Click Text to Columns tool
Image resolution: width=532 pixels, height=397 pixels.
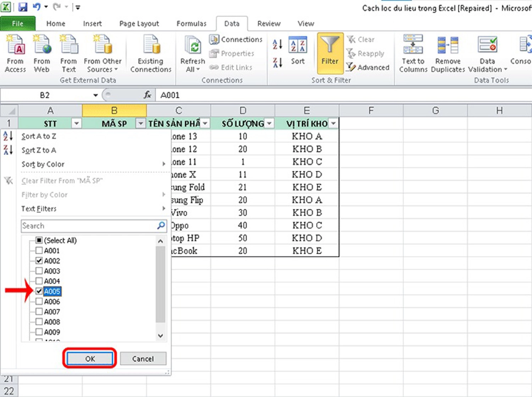(x=413, y=53)
